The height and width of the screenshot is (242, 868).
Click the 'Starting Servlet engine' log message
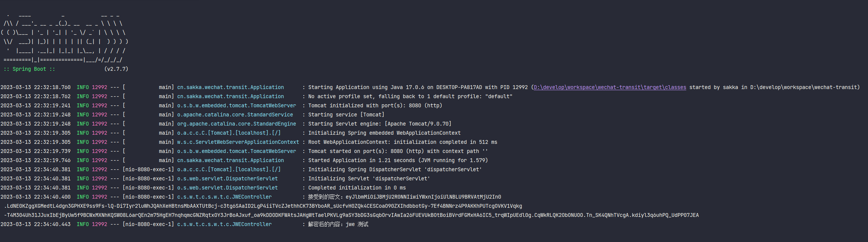380,124
